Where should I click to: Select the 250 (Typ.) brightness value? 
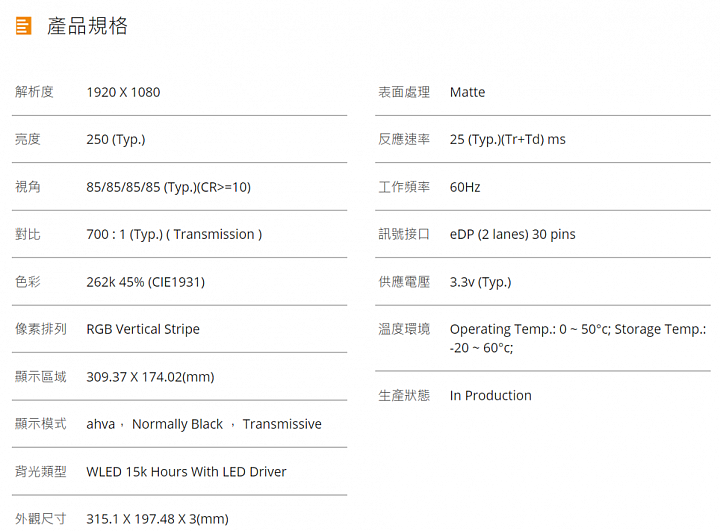coord(116,140)
